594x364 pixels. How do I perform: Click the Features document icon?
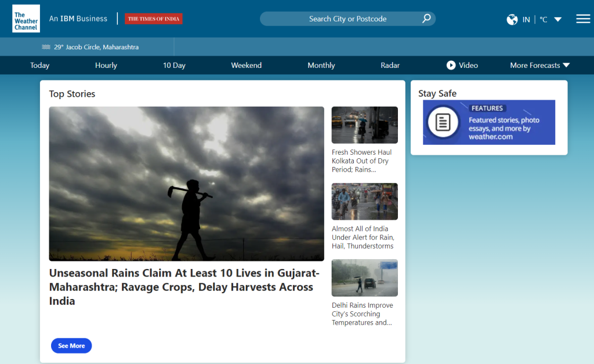click(x=443, y=122)
